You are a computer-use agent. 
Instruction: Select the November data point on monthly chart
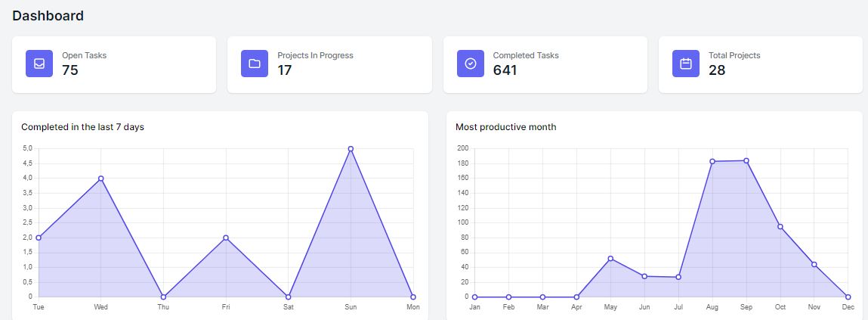pyautogui.click(x=814, y=264)
